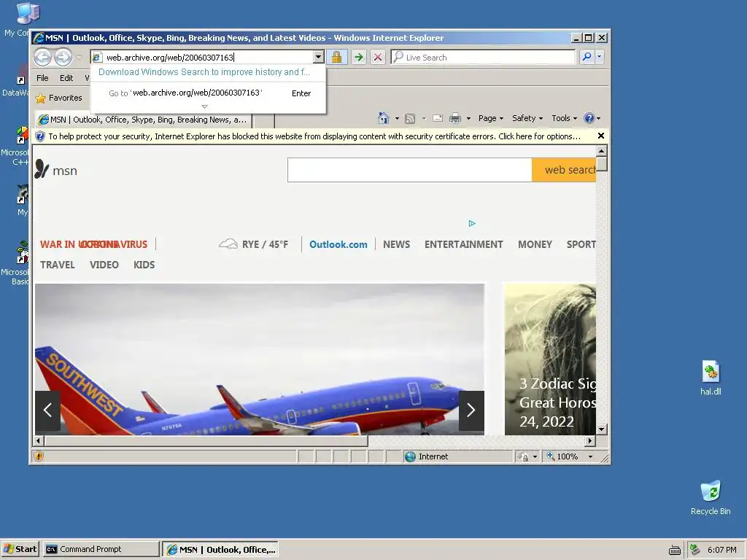Click the Help question mark icon
This screenshot has width=747, height=560.
(x=589, y=118)
